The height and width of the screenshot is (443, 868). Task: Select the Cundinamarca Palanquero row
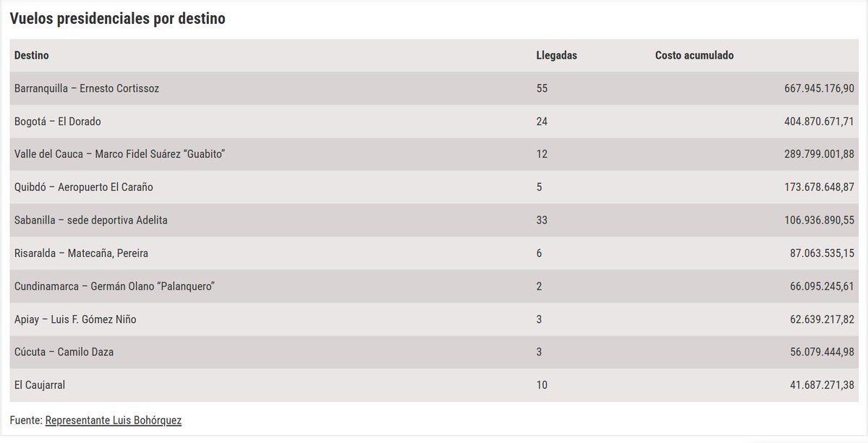(434, 286)
